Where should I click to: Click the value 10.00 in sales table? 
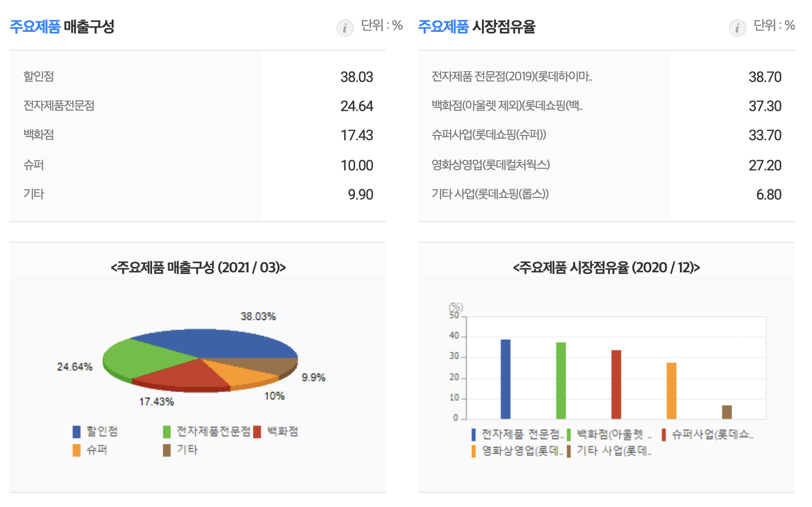coord(356,166)
